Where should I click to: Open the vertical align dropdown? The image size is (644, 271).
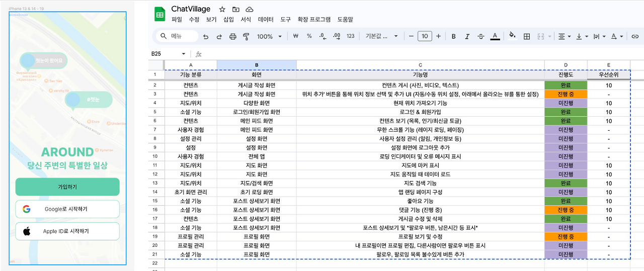(x=582, y=36)
